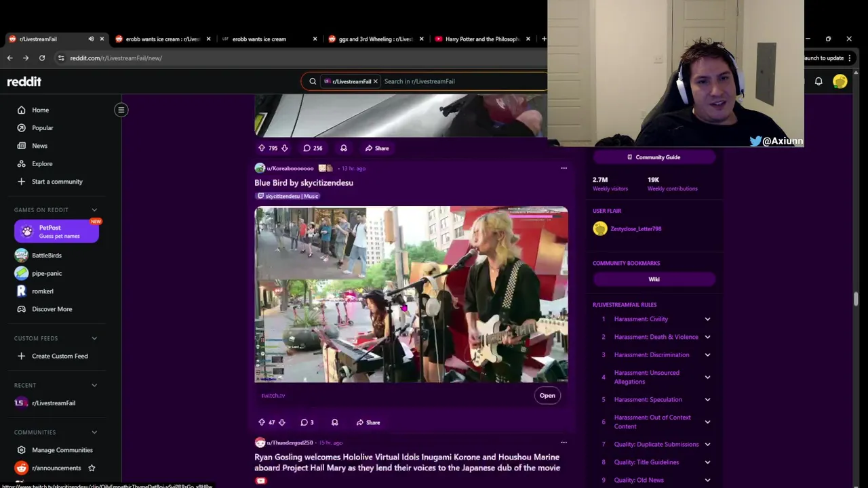
Task: Open PetPost game
Action: click(x=56, y=231)
